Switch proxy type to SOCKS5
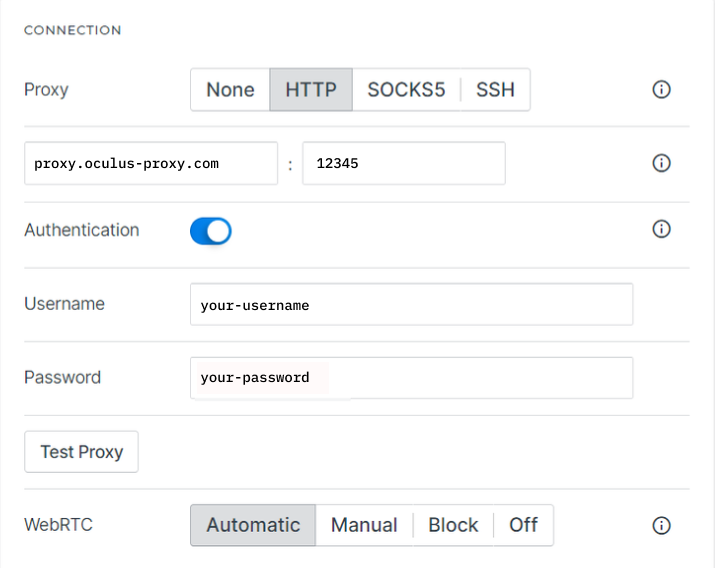715x572 pixels. click(x=406, y=89)
